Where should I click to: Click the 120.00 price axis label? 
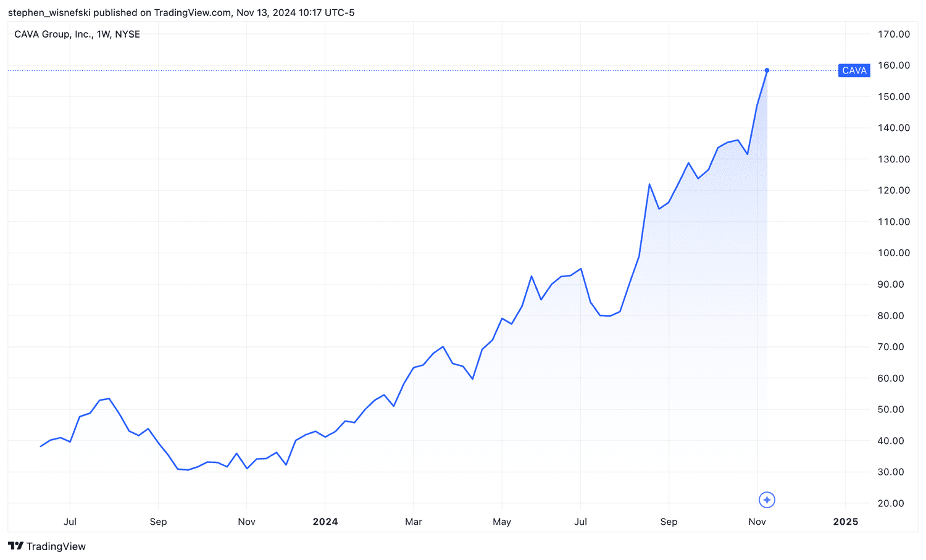point(894,190)
